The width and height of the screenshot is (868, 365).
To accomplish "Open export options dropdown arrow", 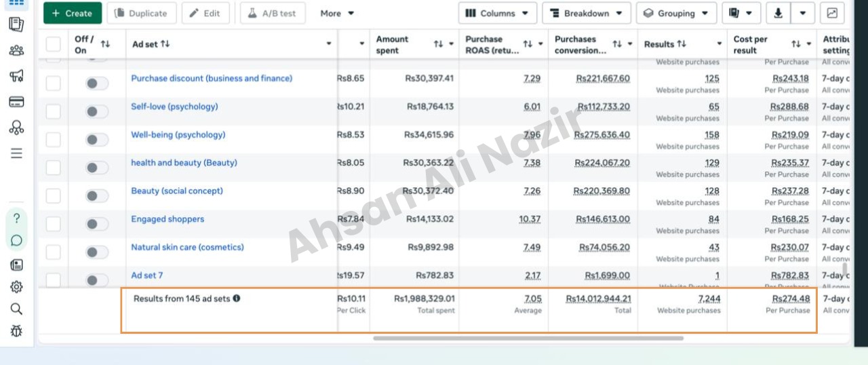I will pos(803,13).
